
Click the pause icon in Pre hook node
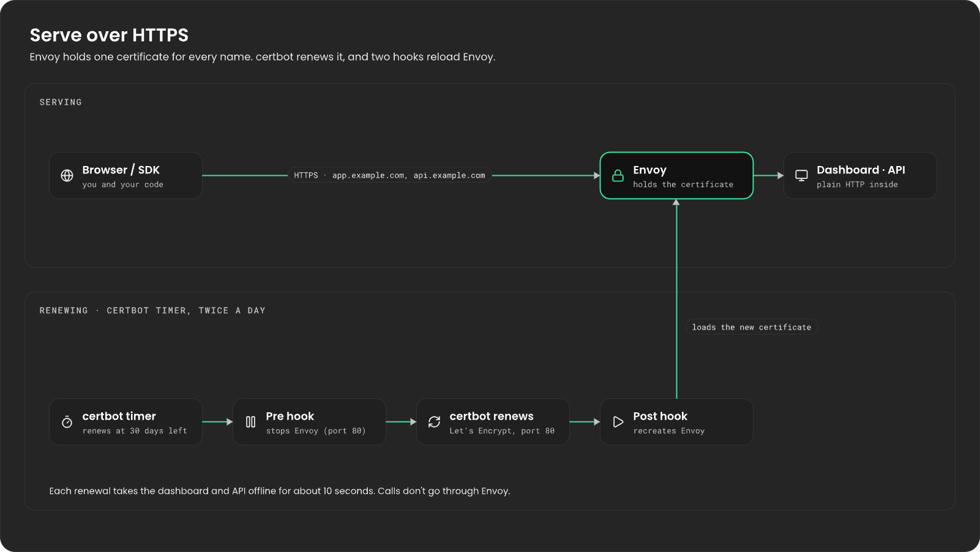[x=251, y=422]
